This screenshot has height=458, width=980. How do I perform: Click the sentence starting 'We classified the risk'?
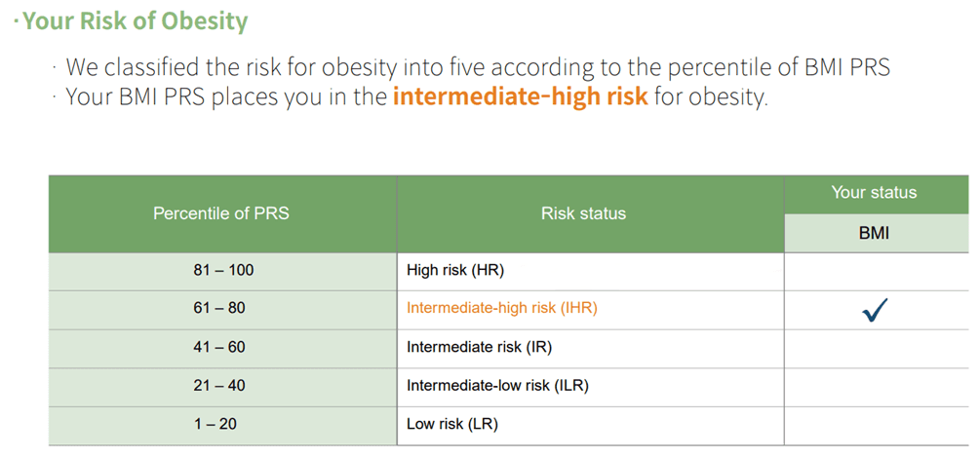pyautogui.click(x=478, y=67)
